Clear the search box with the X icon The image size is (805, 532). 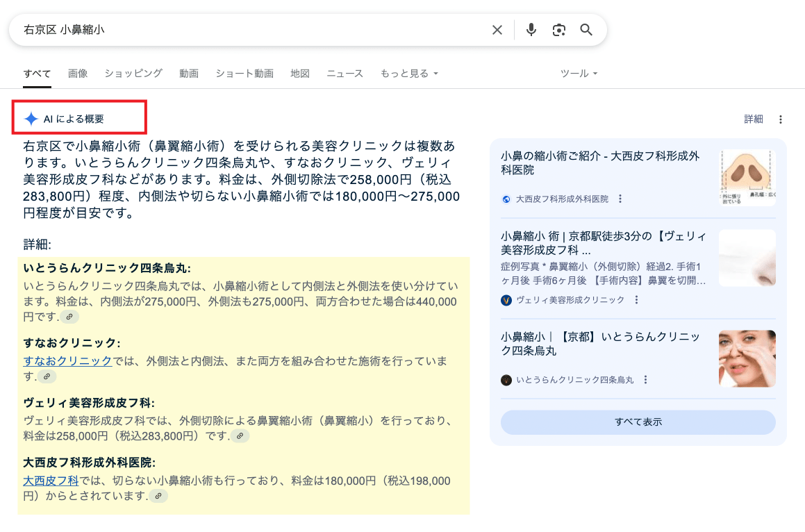coord(497,31)
